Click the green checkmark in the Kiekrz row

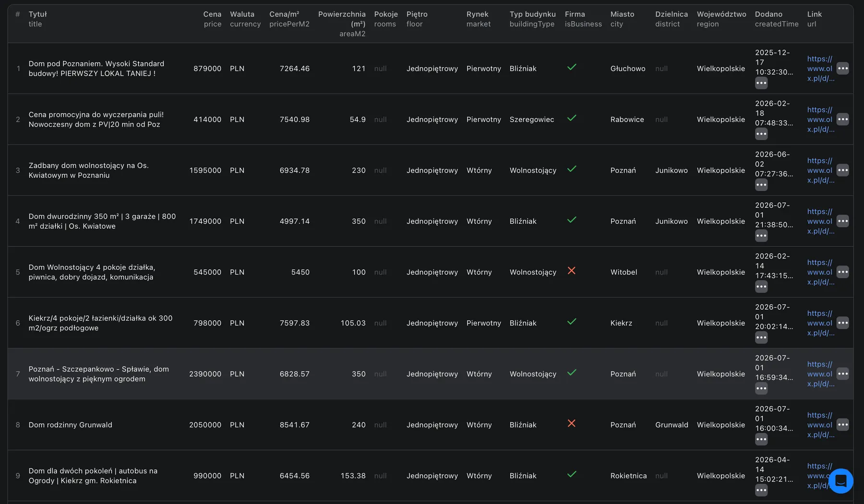572,321
